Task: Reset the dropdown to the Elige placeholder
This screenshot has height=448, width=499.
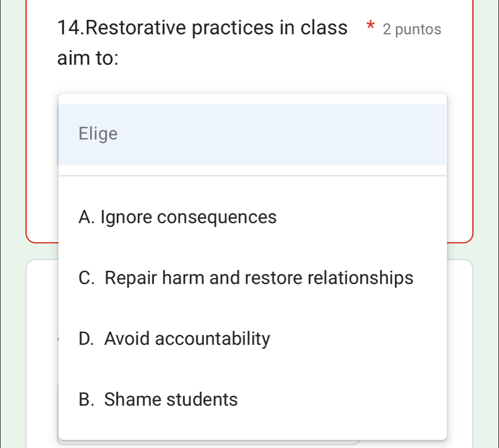Action: (99, 134)
